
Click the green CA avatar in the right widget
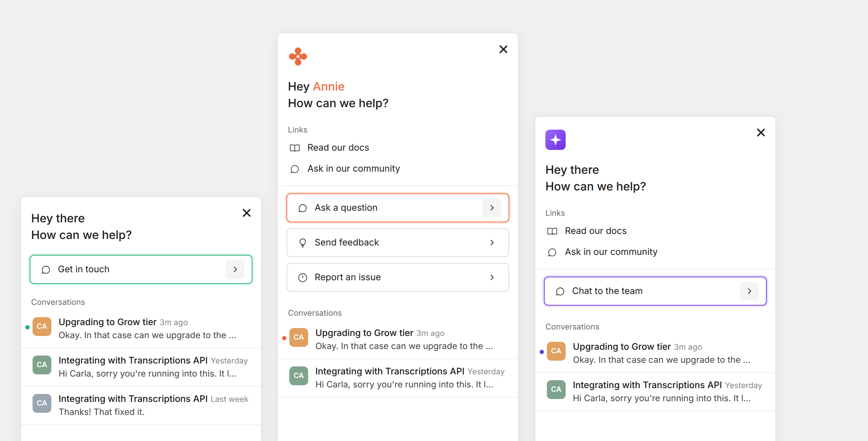(x=556, y=390)
